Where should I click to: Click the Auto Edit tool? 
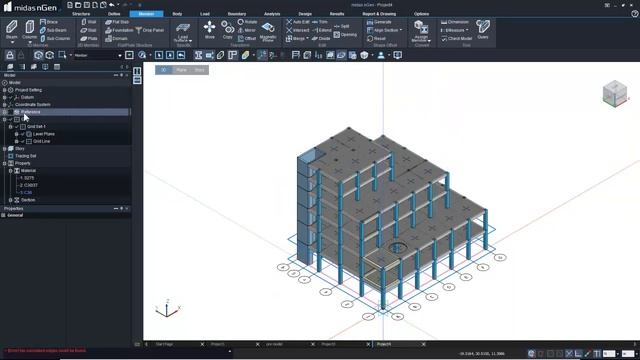298,22
